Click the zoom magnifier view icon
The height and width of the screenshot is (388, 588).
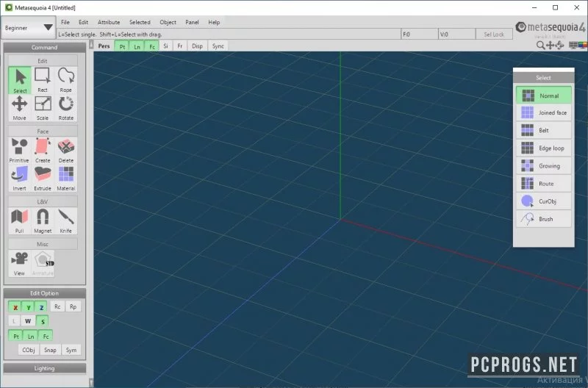(x=540, y=45)
